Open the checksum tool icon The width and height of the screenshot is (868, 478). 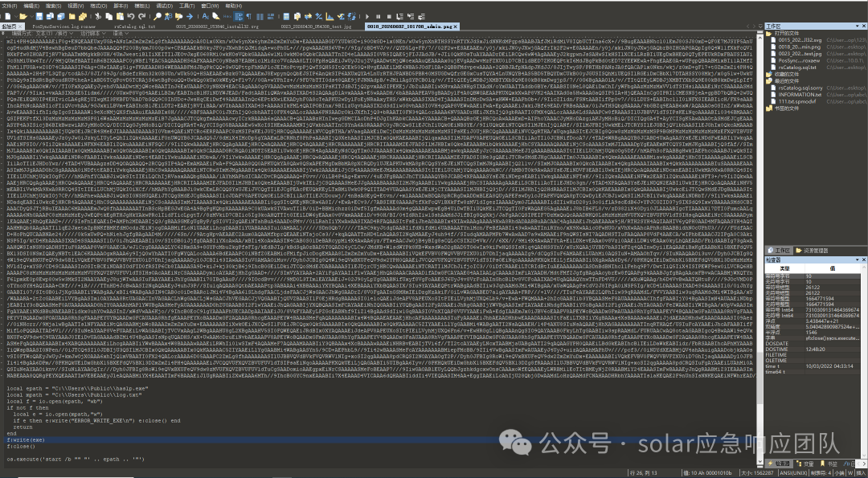pyautogui.click(x=341, y=16)
